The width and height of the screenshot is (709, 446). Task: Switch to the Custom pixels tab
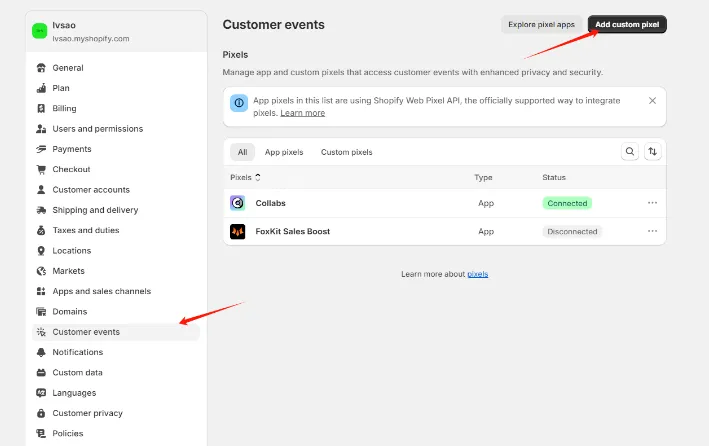[x=346, y=152]
